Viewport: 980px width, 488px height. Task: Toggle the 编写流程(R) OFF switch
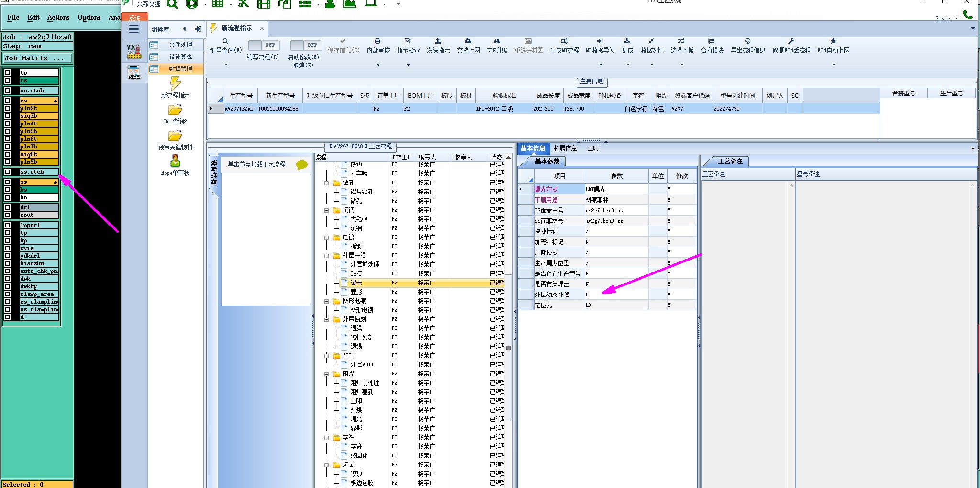click(x=265, y=45)
